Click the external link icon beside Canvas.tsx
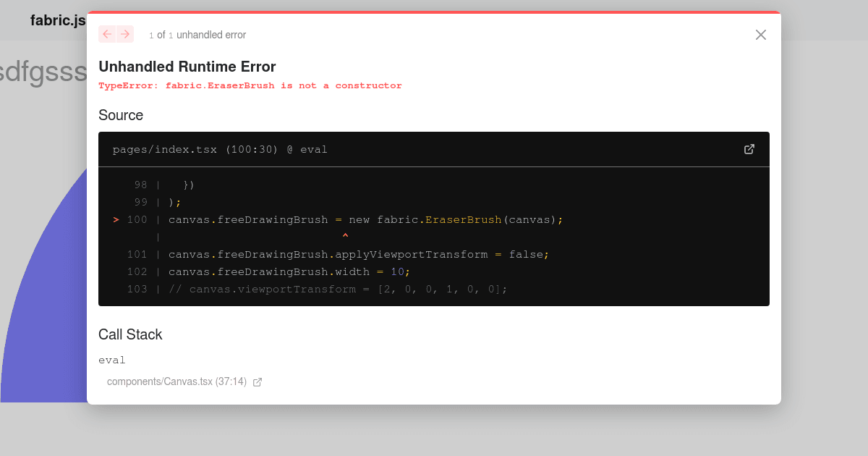 click(x=258, y=381)
